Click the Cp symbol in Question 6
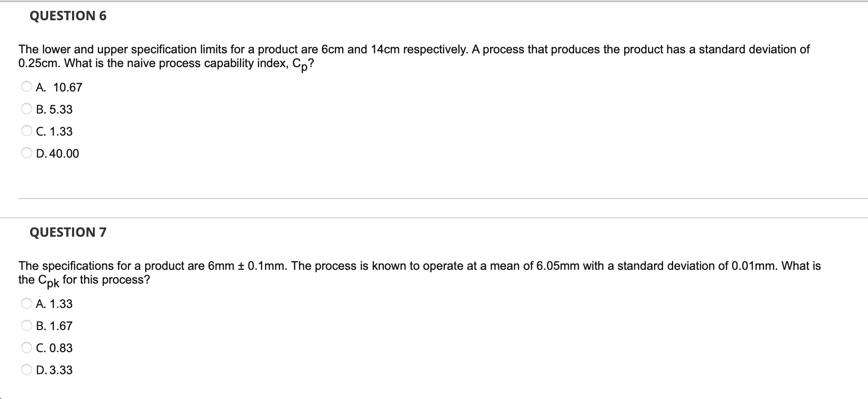868x399 pixels. [x=299, y=64]
